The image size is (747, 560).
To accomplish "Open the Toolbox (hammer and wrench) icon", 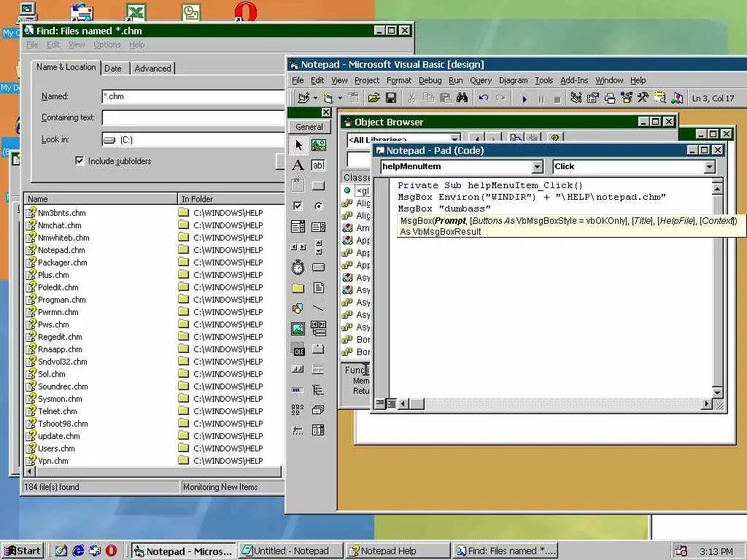I will click(643, 98).
